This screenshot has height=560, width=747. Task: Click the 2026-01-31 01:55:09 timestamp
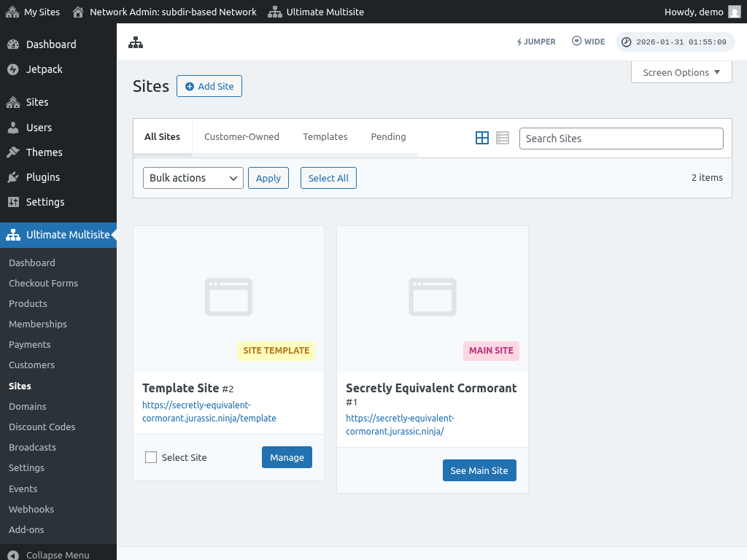(681, 42)
